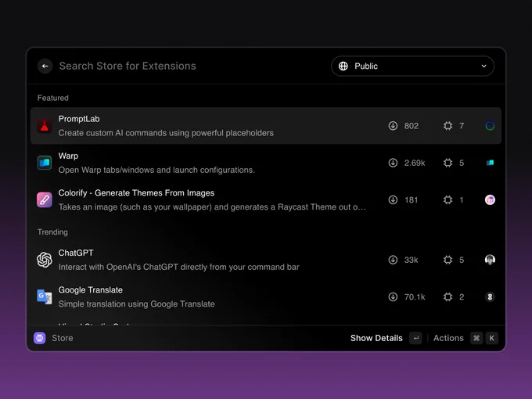Select the PromptLab red flask icon
Viewport: 532px width, 399px height.
(45, 126)
